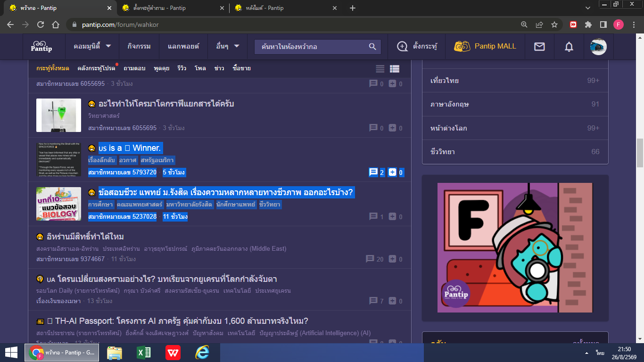Select the ซื้อขาย filter tab
644x362 pixels.
point(242,68)
